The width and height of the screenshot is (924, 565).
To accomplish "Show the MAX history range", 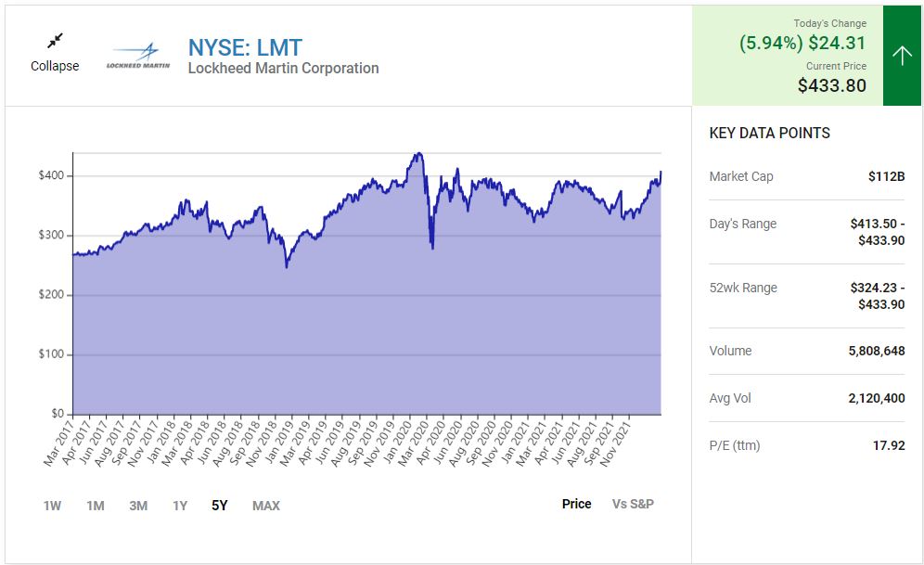I will click(x=266, y=506).
